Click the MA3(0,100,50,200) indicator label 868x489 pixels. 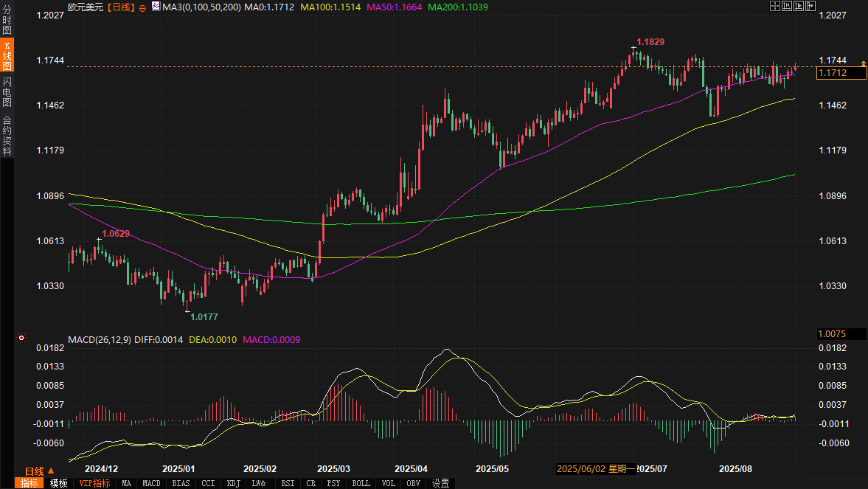[x=201, y=7]
